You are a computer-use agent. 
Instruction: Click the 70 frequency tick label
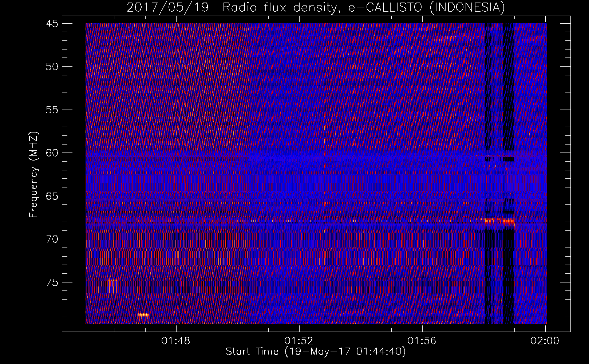click(52, 239)
